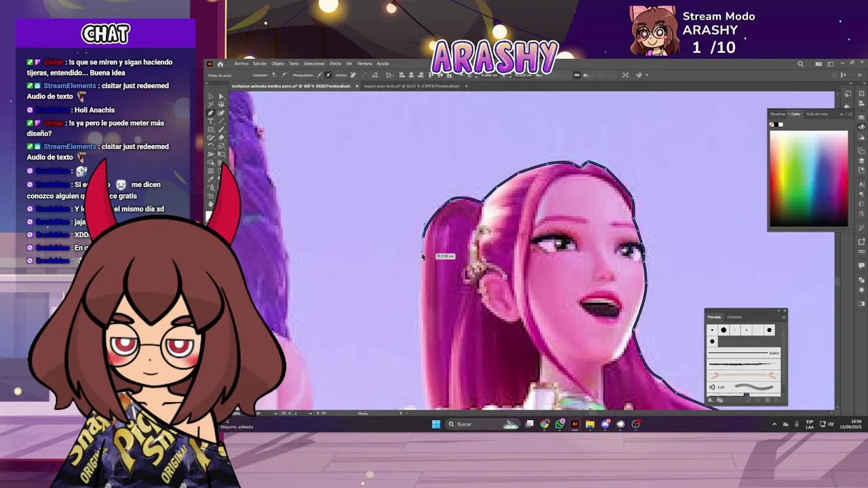The height and width of the screenshot is (488, 868).
Task: Remove selected anchor points button
Action: coord(353,75)
